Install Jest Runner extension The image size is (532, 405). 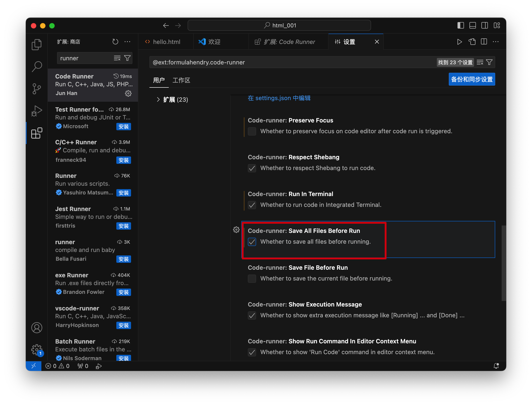coord(123,226)
